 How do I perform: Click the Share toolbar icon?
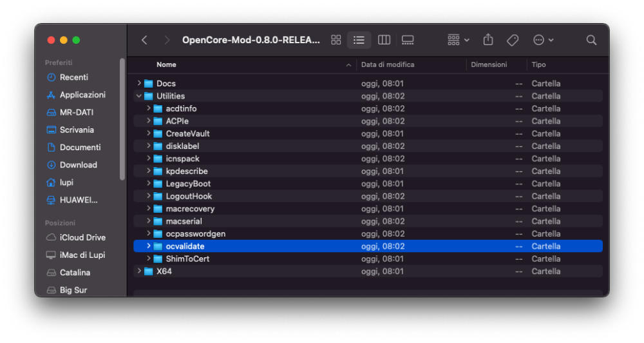coord(488,40)
